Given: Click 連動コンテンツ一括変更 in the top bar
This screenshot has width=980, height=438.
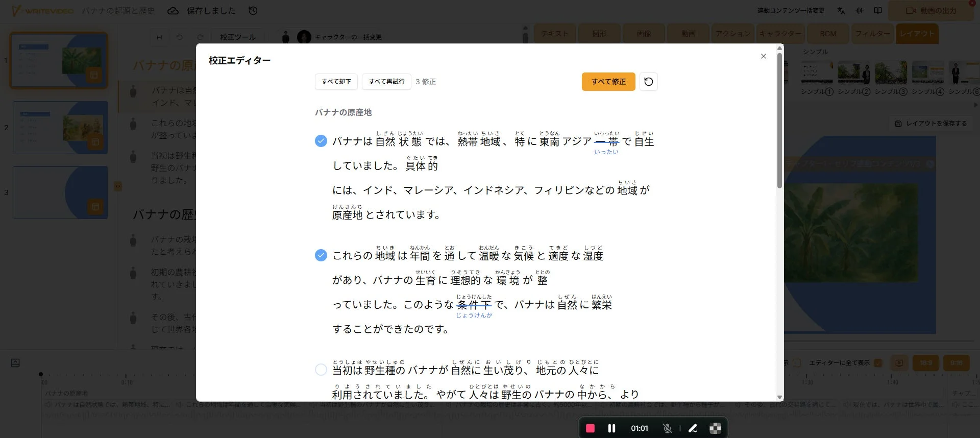Looking at the screenshot, I should click(x=791, y=10).
